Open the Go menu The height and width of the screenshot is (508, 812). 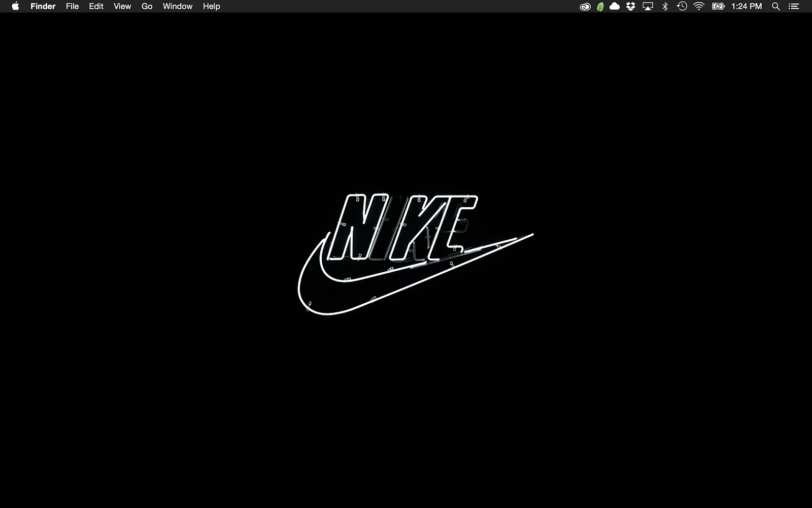[147, 6]
